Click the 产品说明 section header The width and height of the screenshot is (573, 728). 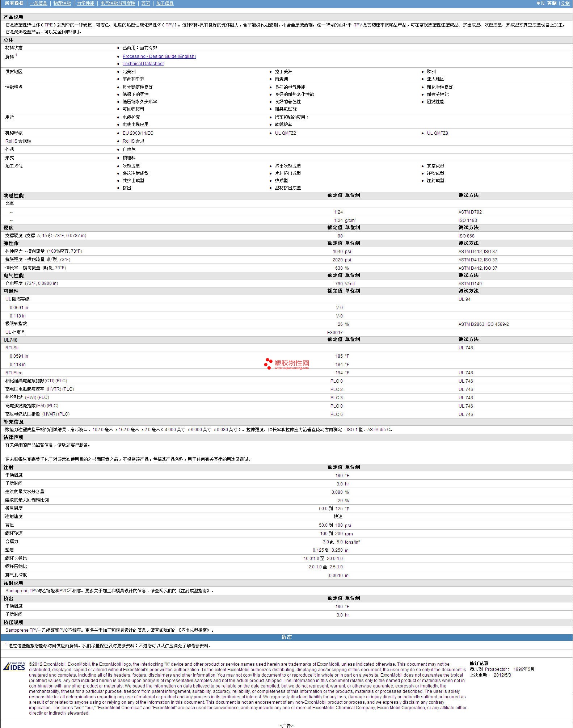pyautogui.click(x=13, y=17)
